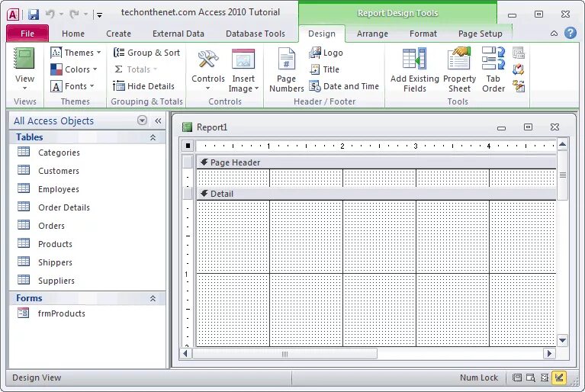Click the Totals sigma button

136,69
